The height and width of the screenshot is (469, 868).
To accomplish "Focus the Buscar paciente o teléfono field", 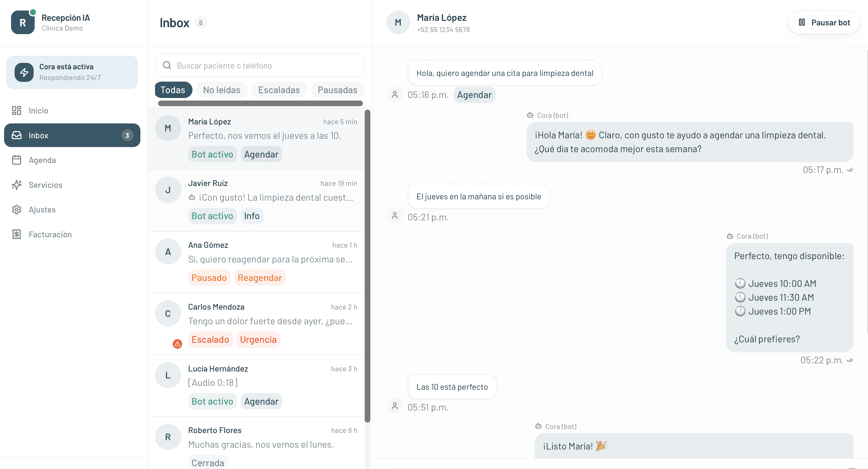I will (x=259, y=65).
